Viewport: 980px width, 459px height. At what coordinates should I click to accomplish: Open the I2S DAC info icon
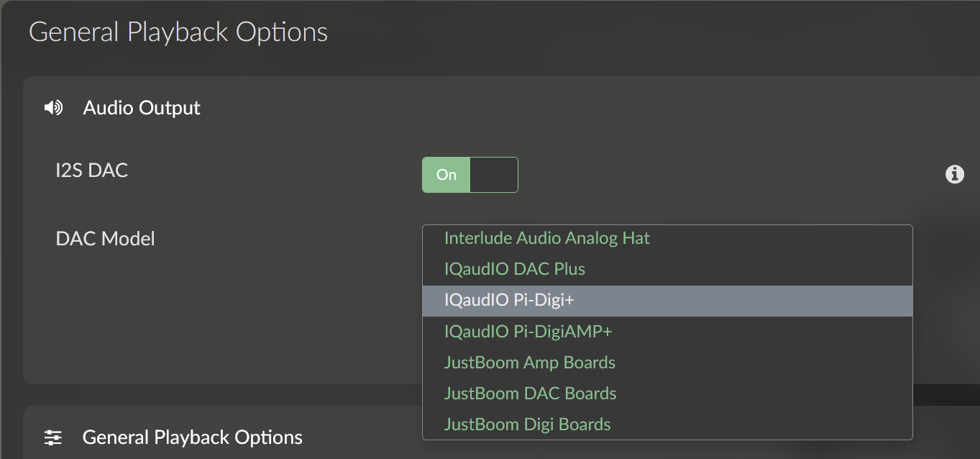[954, 174]
